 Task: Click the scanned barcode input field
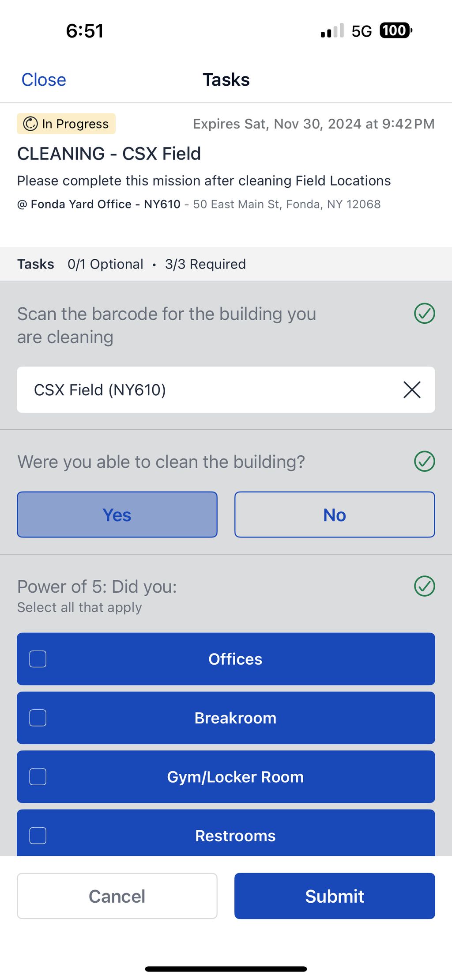[207, 390]
